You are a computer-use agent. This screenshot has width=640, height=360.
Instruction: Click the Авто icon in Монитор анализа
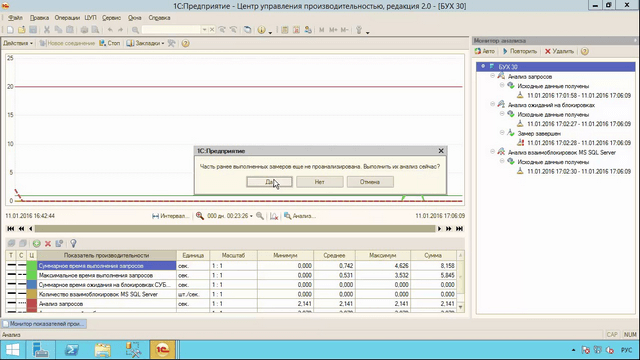tap(484, 51)
